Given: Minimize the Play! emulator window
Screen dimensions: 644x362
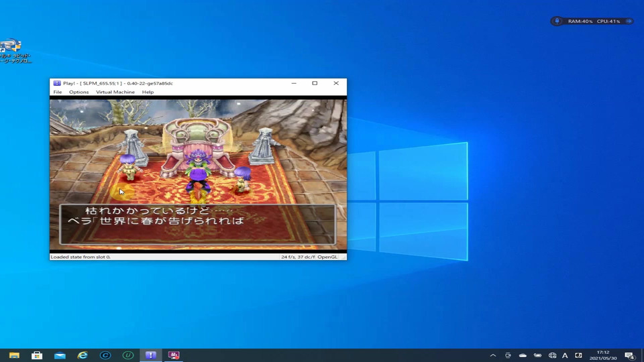Looking at the screenshot, I should pyautogui.click(x=294, y=83).
